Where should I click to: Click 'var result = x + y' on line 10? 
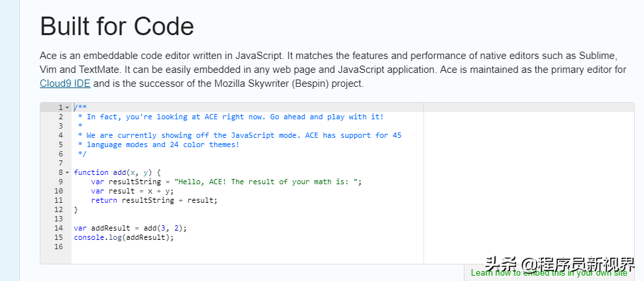[x=133, y=191]
